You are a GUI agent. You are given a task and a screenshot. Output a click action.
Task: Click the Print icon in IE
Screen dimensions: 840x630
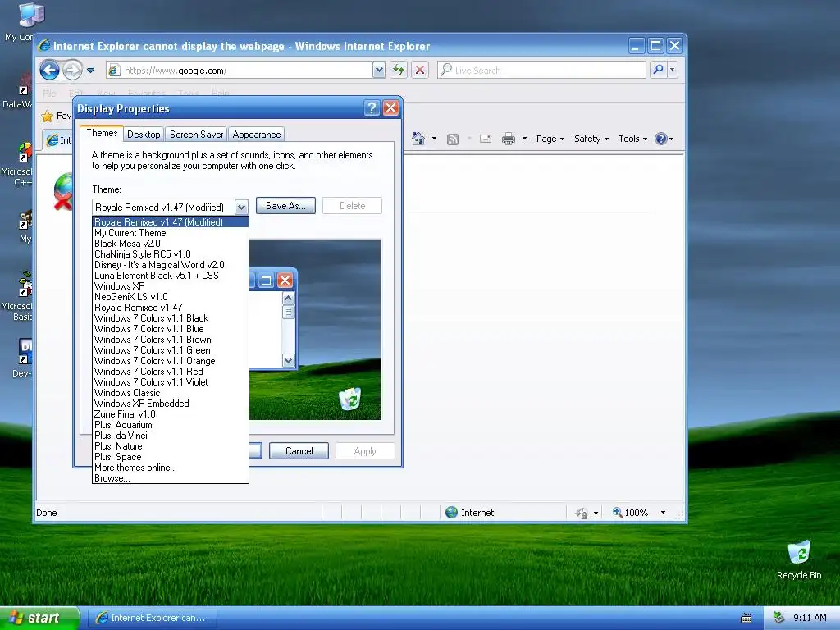point(509,139)
